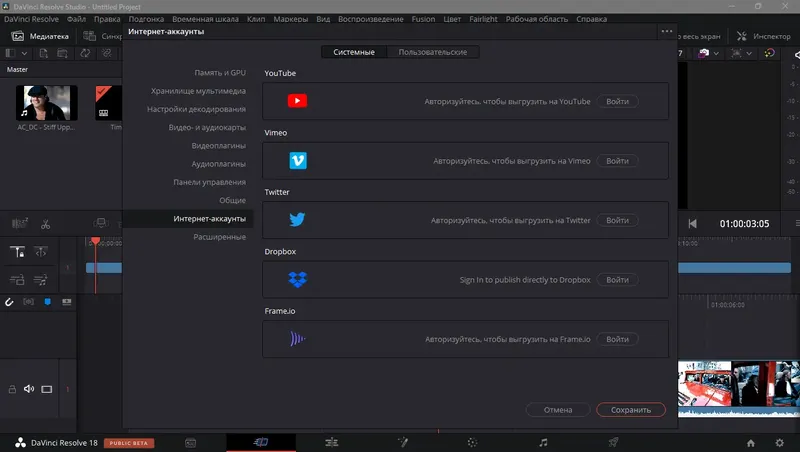Click the Отмена button
800x452 pixels.
558,410
